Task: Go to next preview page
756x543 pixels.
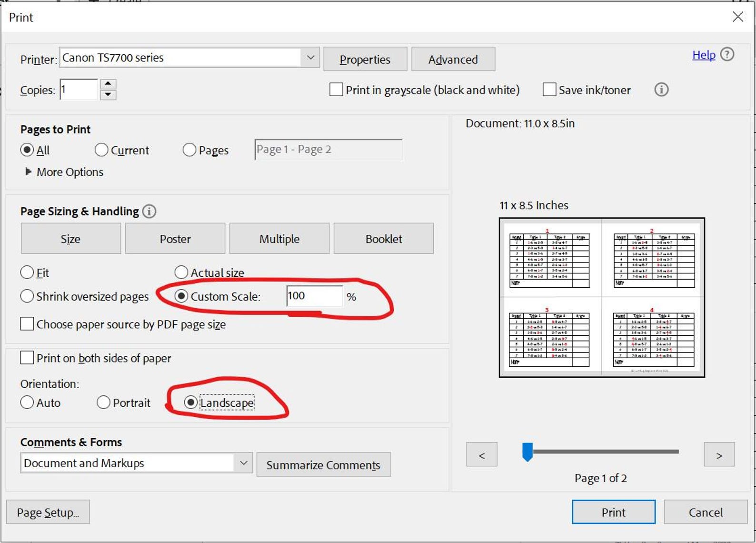Action: pyautogui.click(x=719, y=455)
